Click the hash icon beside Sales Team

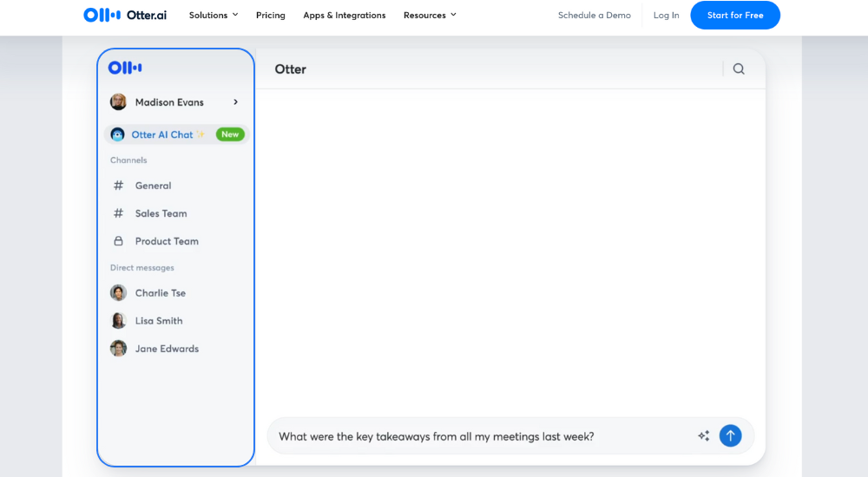pyautogui.click(x=118, y=213)
